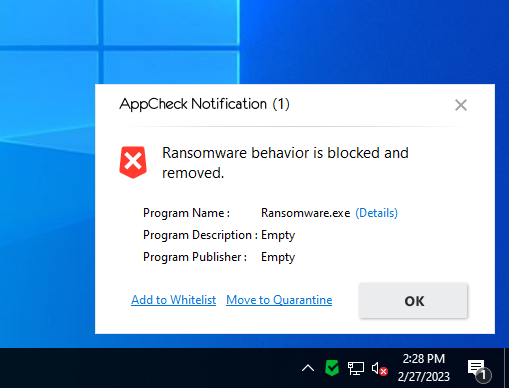The image size is (509, 388).
Task: Open the taskbar clock showing 2:28 PM
Action: click(x=423, y=359)
